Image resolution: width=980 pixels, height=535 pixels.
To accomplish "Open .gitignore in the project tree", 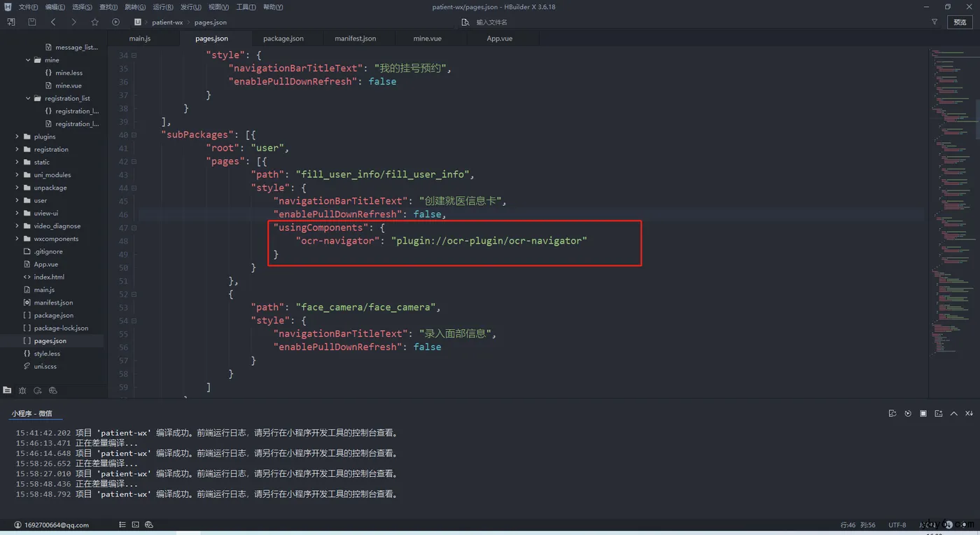I will pos(48,251).
